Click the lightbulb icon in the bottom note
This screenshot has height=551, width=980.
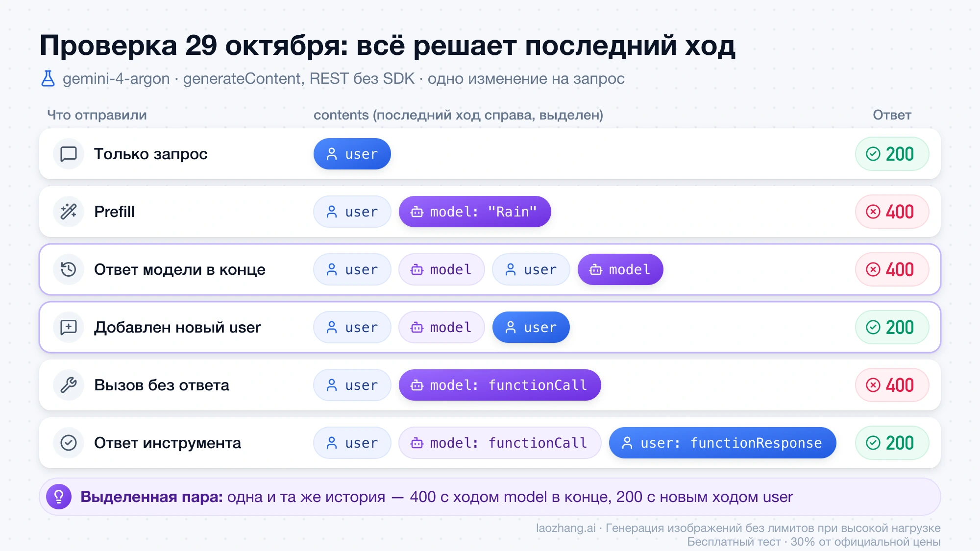[x=59, y=497]
